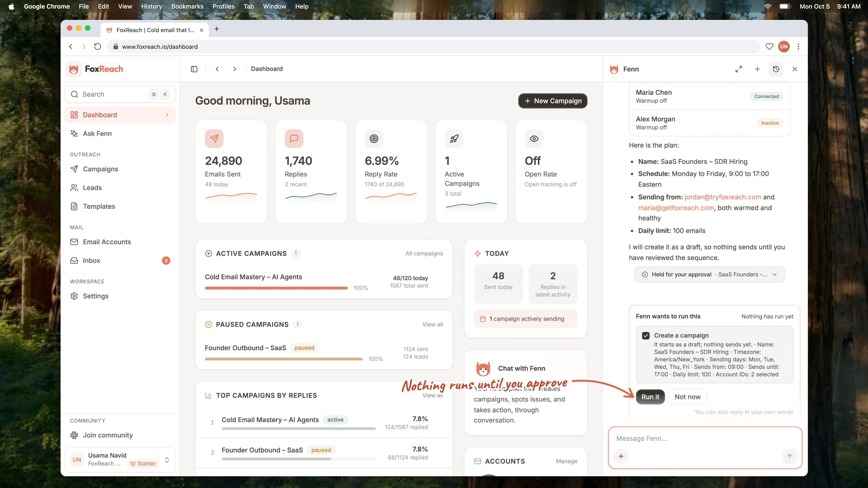Reload the page in Chrome

(x=97, y=46)
